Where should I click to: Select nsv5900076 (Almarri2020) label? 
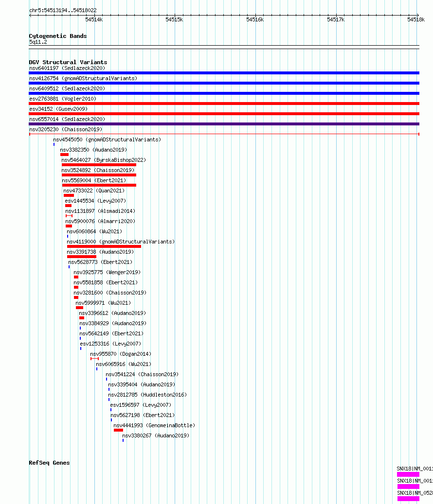click(100, 222)
